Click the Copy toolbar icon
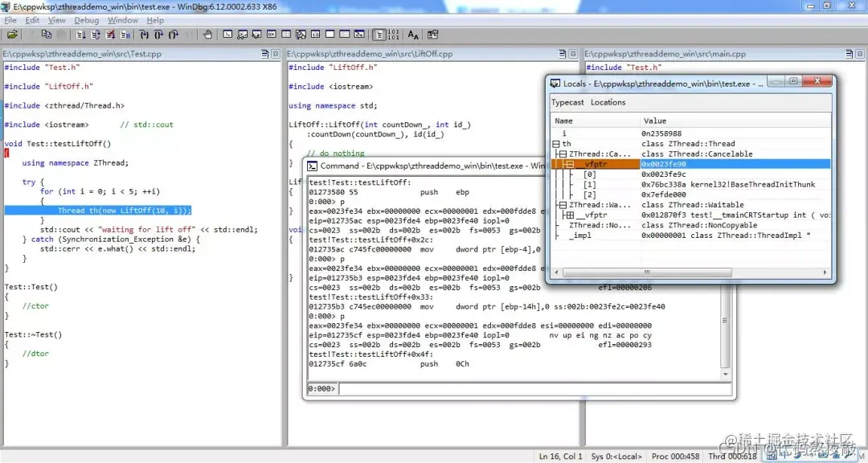Viewport: 868px width, 463px height. click(47, 35)
